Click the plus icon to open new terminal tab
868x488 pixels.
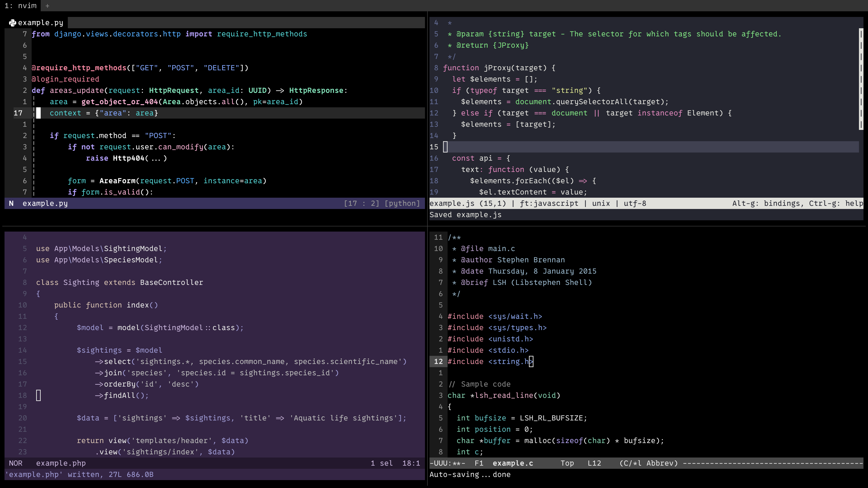[x=47, y=6]
